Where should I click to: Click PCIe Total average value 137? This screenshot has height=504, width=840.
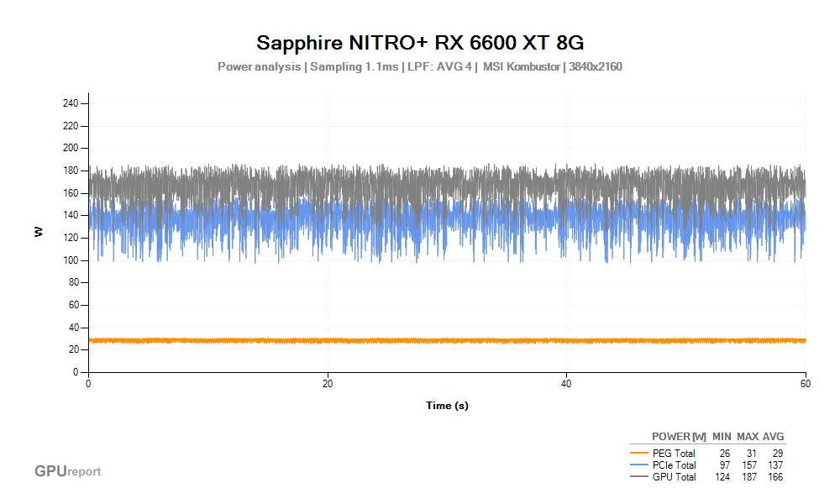pos(775,465)
